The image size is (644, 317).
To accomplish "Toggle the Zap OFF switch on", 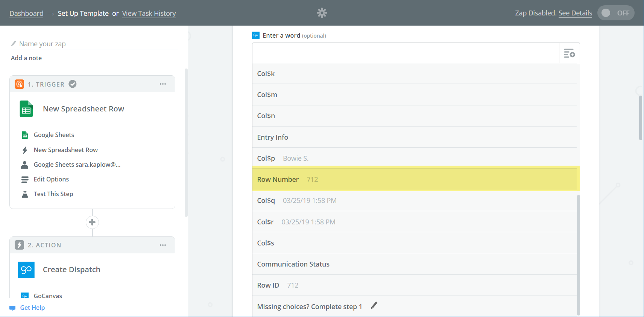I will [x=615, y=13].
